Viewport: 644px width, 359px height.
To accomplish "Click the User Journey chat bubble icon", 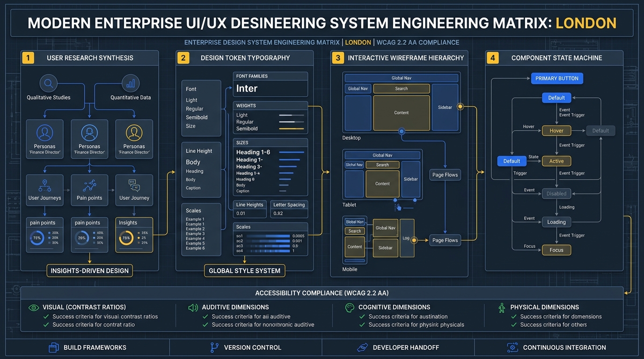I will (x=134, y=186).
